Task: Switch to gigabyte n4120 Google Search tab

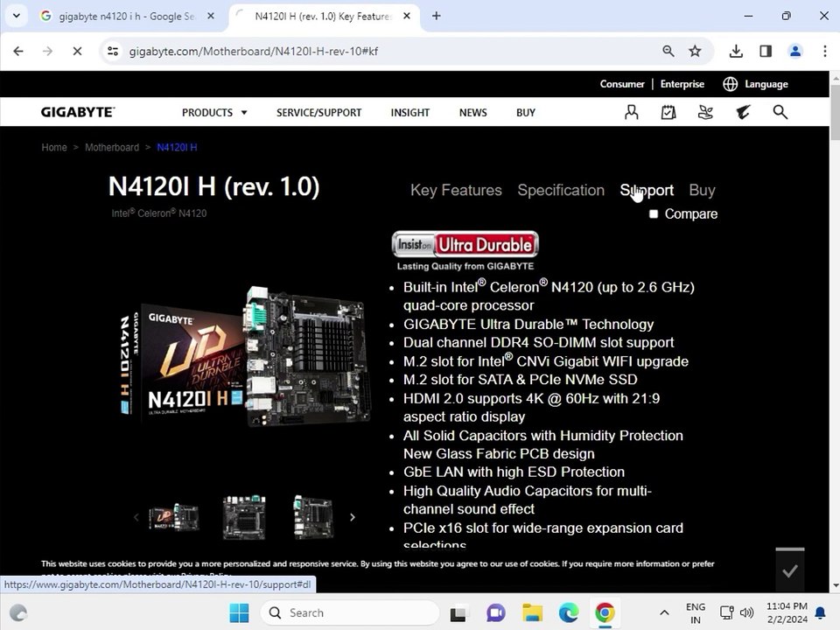Action: point(128,16)
